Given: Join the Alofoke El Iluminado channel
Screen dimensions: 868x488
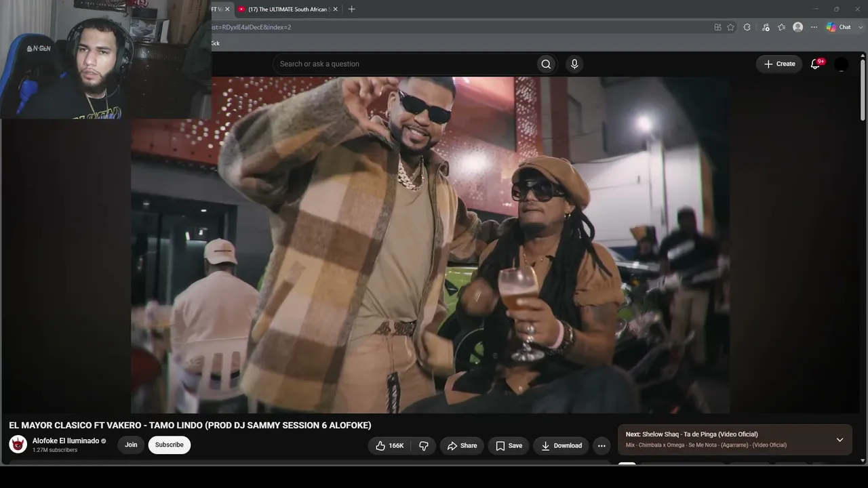Looking at the screenshot, I should click(x=131, y=445).
